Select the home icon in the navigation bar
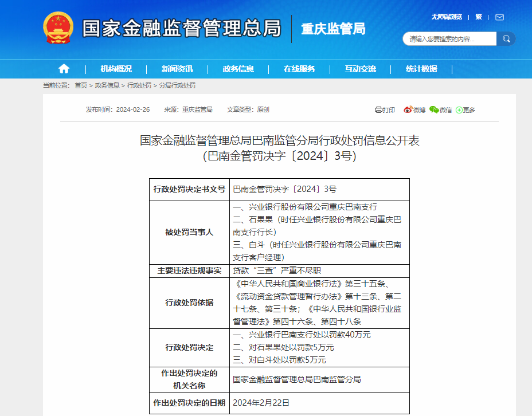532x416 pixels. tap(64, 69)
